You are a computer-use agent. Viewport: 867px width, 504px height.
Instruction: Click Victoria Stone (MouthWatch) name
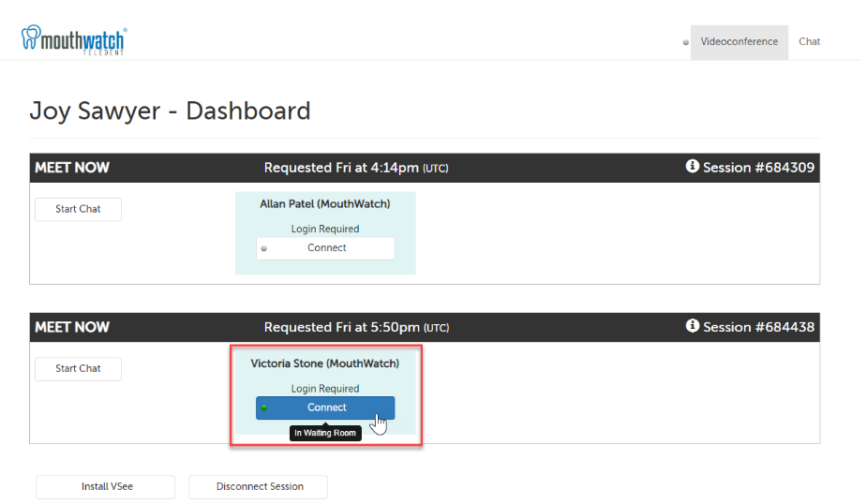point(325,363)
